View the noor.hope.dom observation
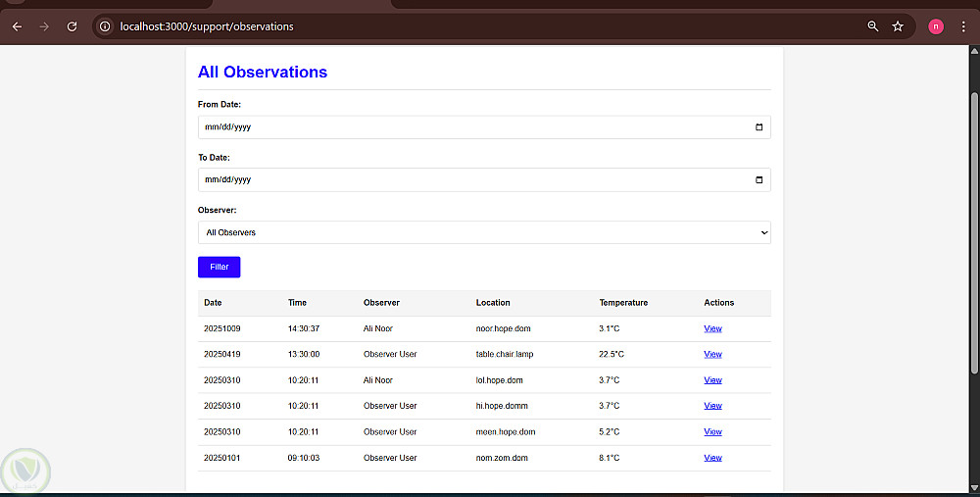This screenshot has width=980, height=497. pyautogui.click(x=712, y=328)
